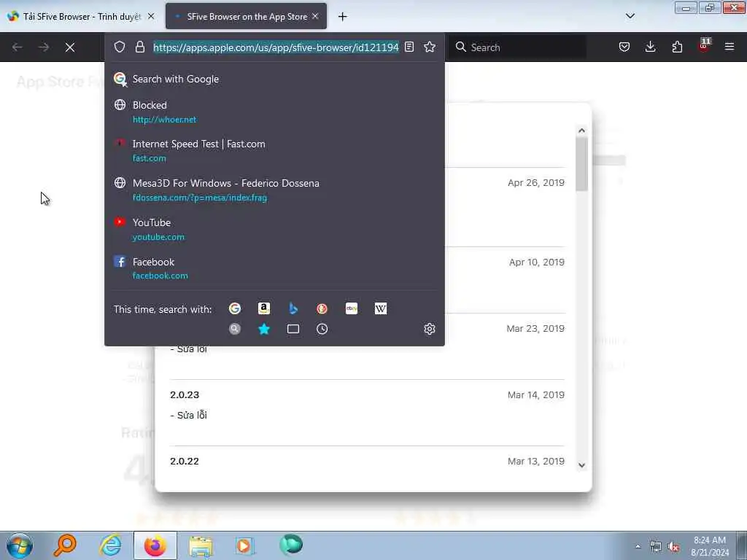Screen dimensions: 747x560
Task: Click the date Apr 26, 2019
Action: pos(536,182)
